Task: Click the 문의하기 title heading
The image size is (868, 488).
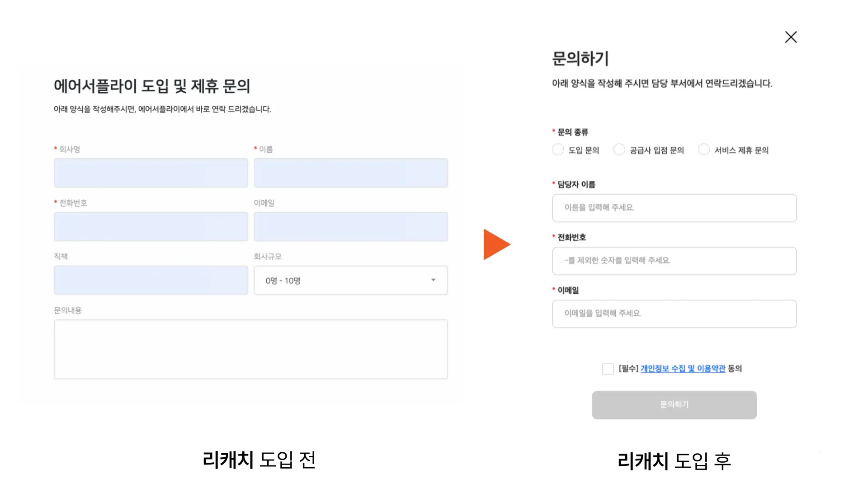Action: pyautogui.click(x=580, y=59)
